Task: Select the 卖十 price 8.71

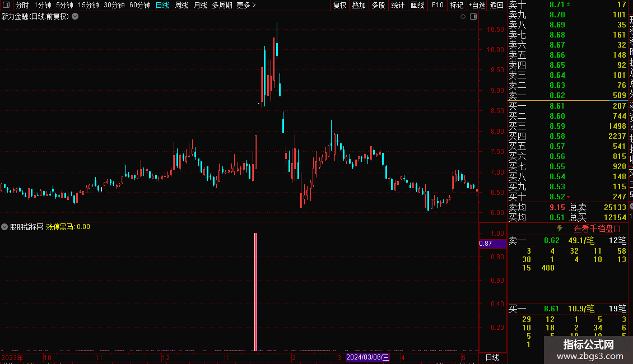Action: (557, 4)
